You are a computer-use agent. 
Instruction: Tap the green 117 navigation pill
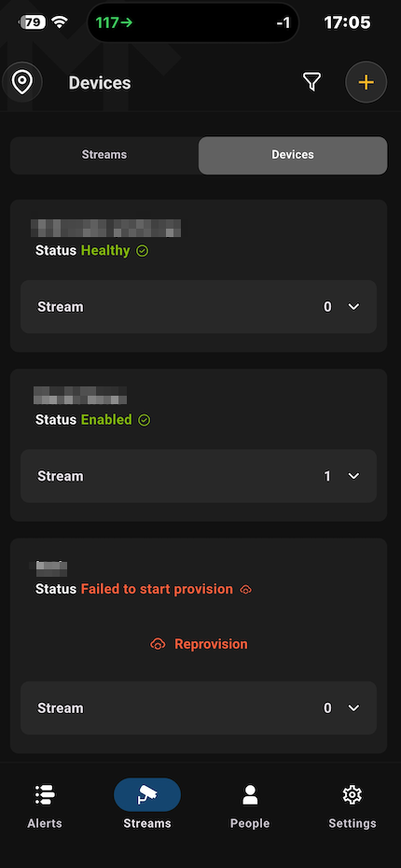coord(114,22)
